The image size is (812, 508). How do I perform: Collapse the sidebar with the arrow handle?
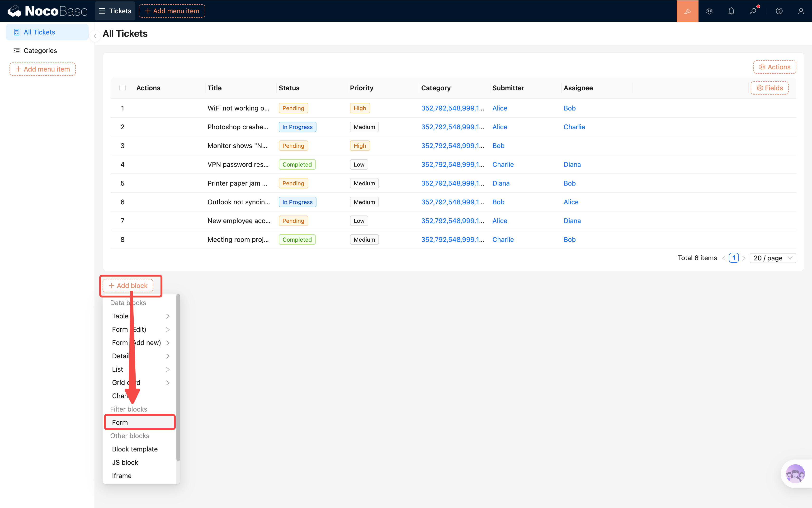pos(95,36)
